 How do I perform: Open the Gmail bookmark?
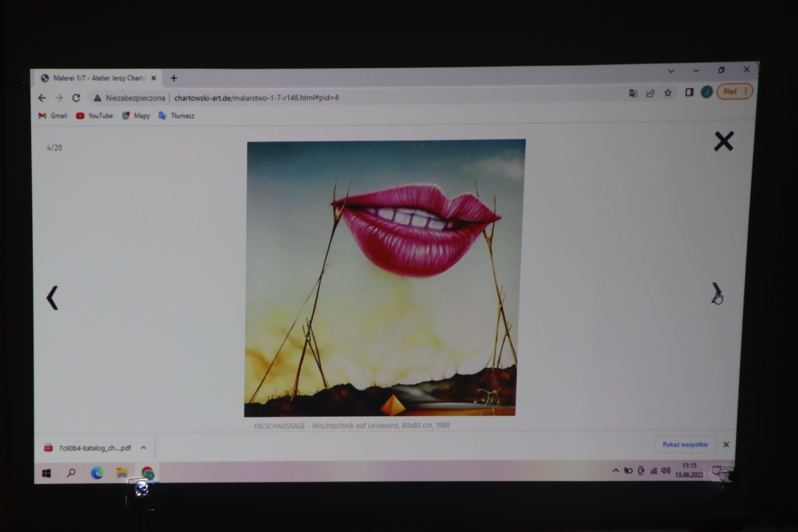coord(53,116)
